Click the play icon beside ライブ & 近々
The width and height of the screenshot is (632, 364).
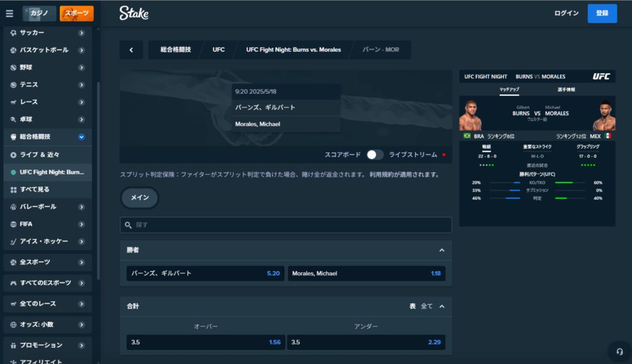pyautogui.click(x=14, y=155)
